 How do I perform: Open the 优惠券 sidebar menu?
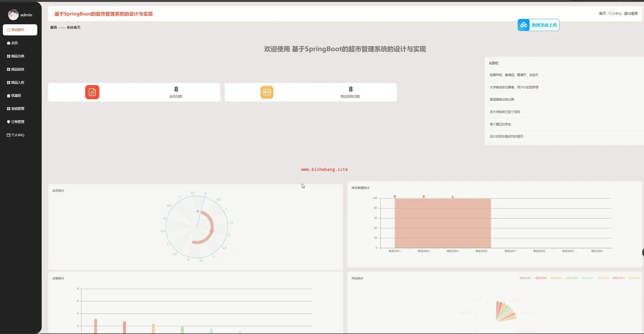click(16, 96)
